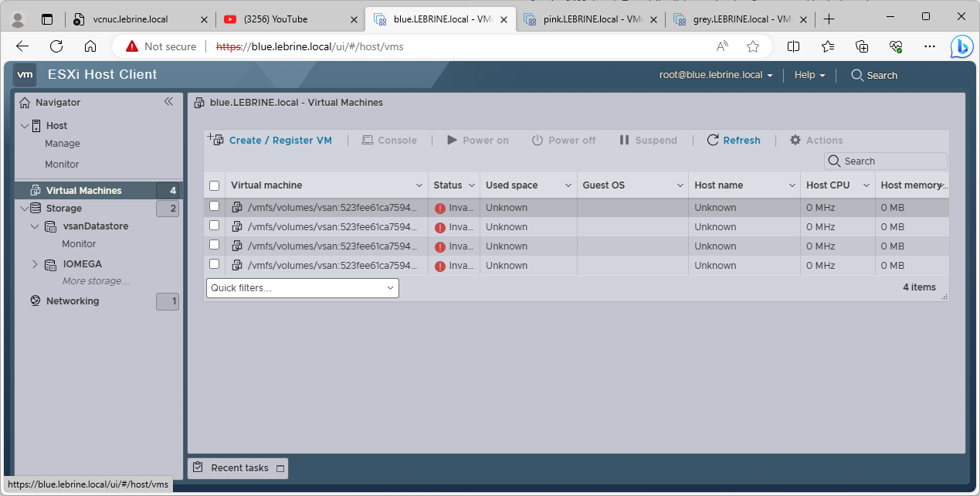Open Edge settings and more menu
The image size is (980, 496).
[x=930, y=46]
